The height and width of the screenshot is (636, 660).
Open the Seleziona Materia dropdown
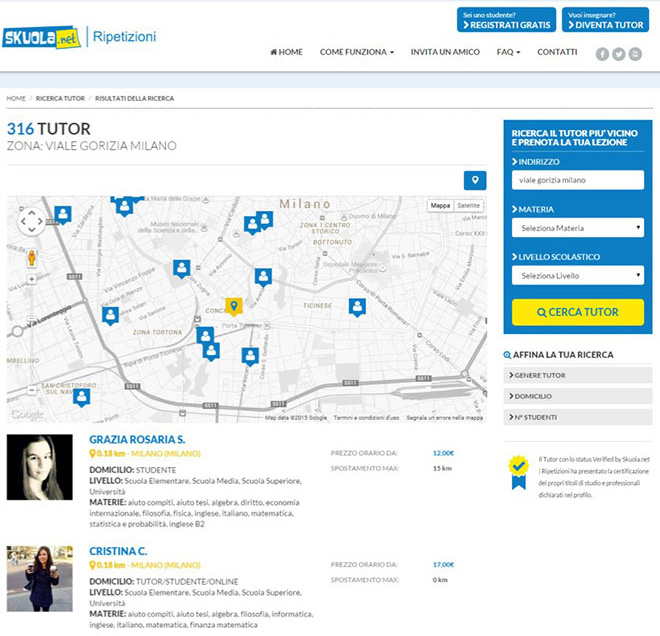point(578,228)
